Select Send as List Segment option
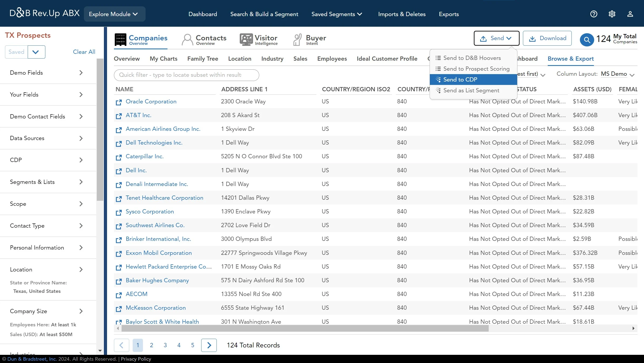 coord(473,90)
